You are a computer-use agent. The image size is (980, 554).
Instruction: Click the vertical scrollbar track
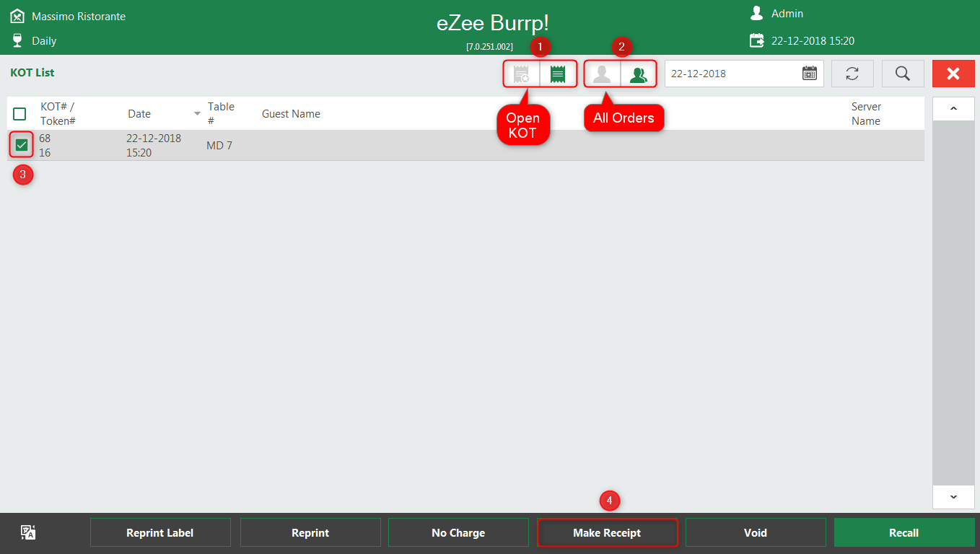point(953,303)
